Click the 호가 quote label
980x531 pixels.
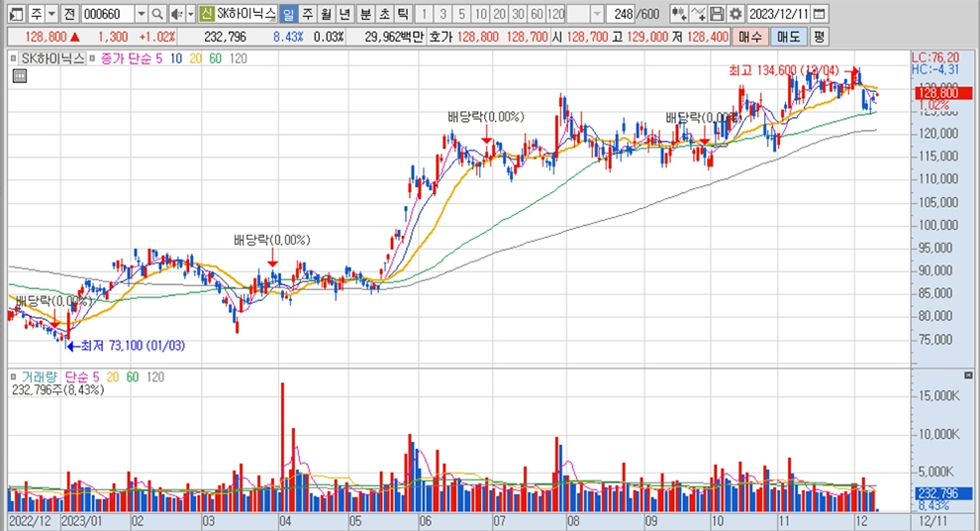pyautogui.click(x=441, y=37)
